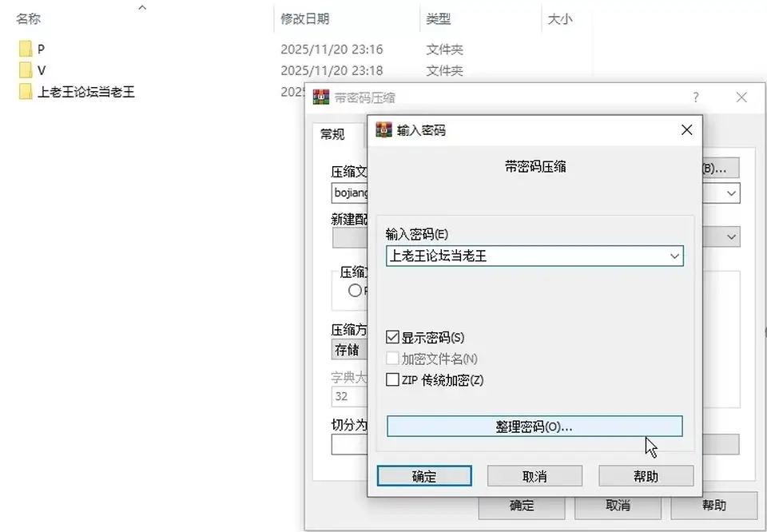Click 帮助 in 输入密码 dialog

pyautogui.click(x=646, y=476)
